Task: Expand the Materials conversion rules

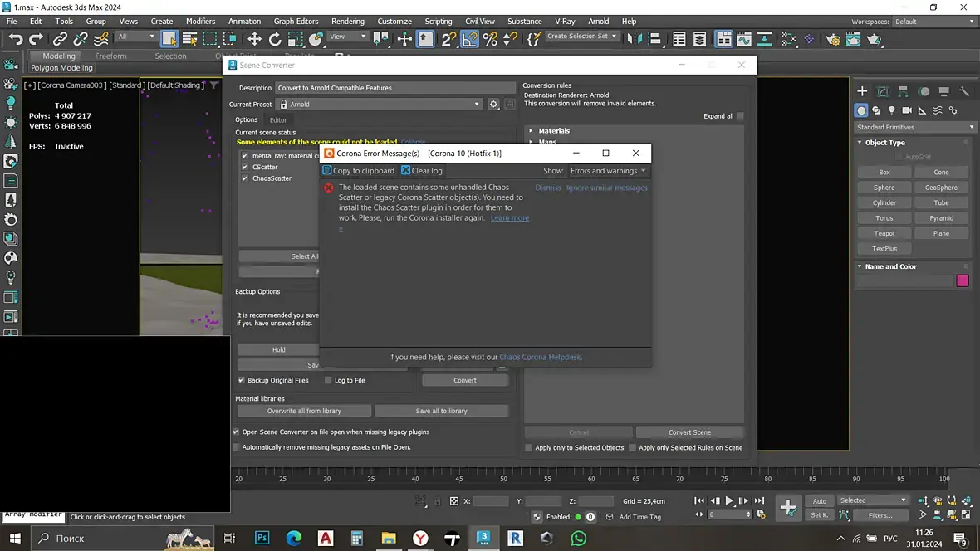Action: click(x=532, y=130)
